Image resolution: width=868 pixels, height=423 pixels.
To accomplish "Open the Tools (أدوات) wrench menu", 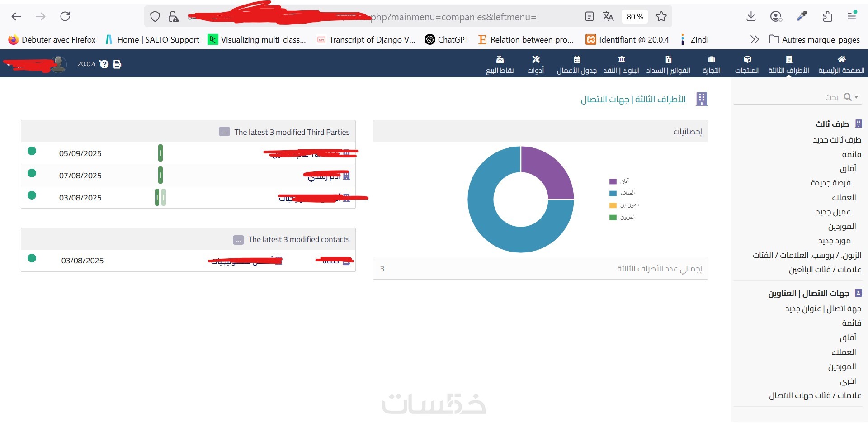I will tap(536, 64).
